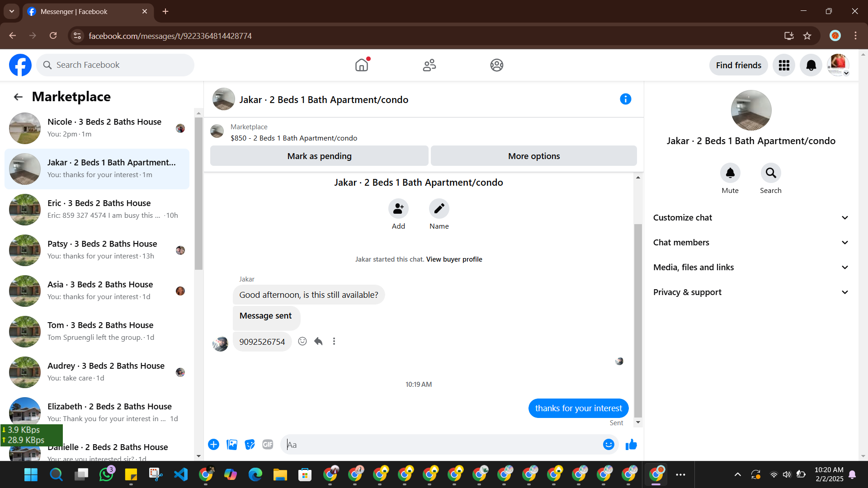Mute this conversation with bell icon
This screenshot has height=488, width=868.
tap(730, 173)
